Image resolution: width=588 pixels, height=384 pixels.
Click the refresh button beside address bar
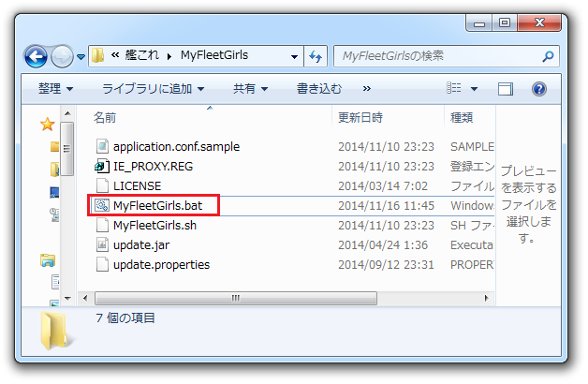316,56
